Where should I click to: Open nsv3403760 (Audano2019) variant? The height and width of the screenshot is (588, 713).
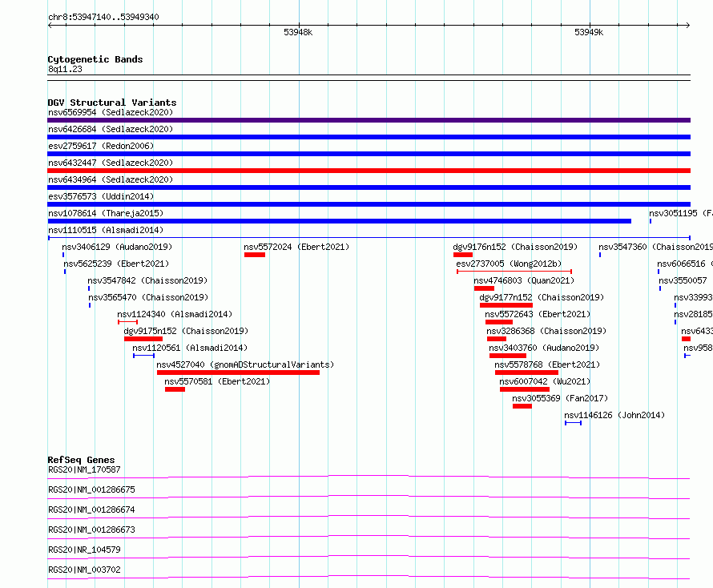[x=544, y=348]
